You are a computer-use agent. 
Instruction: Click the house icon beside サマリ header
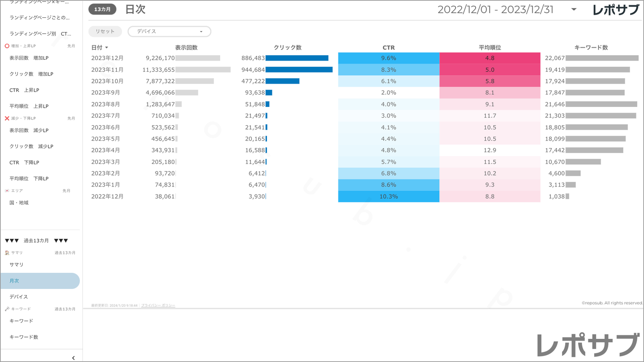point(7,253)
